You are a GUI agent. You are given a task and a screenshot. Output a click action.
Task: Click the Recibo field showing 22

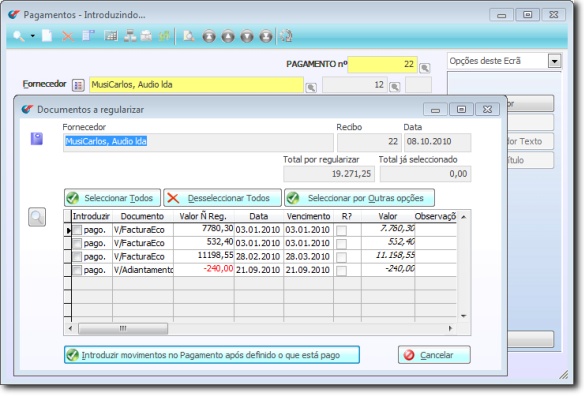369,142
